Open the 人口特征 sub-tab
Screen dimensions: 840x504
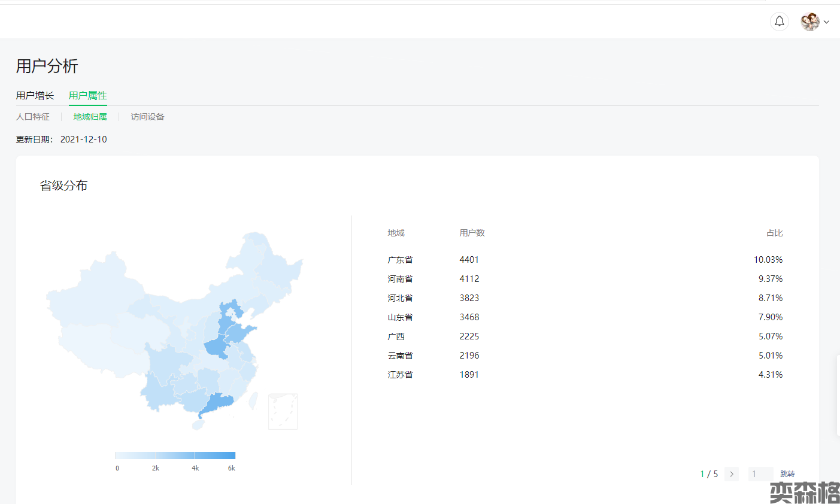click(x=33, y=117)
